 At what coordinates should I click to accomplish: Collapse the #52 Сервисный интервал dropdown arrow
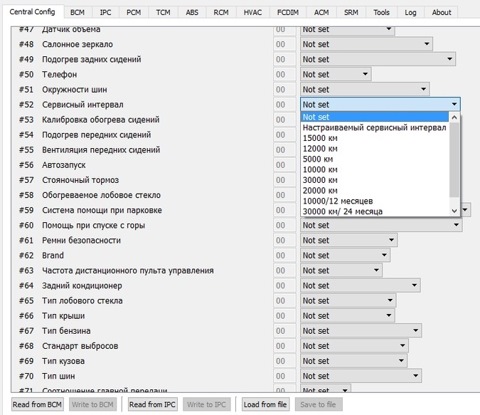454,104
